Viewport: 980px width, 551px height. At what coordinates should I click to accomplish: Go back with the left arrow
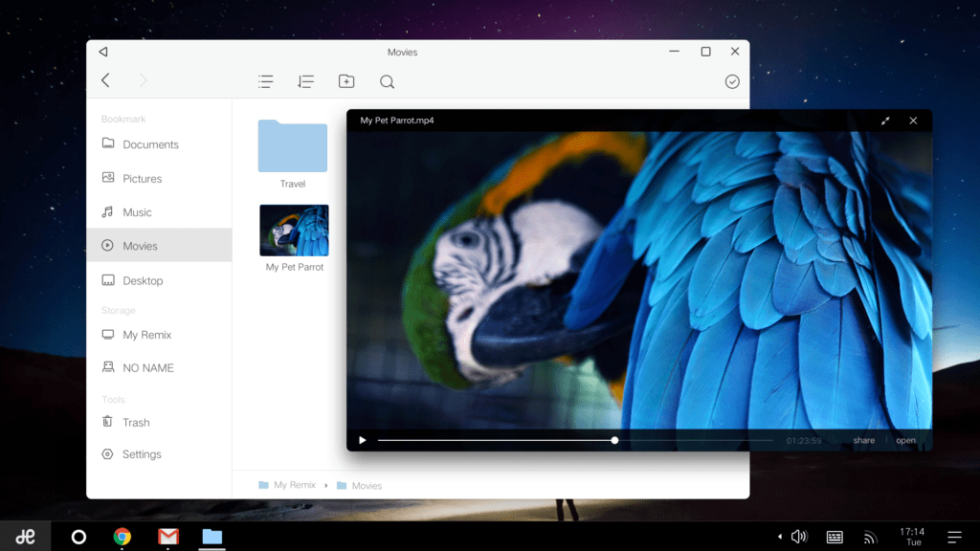coord(105,80)
